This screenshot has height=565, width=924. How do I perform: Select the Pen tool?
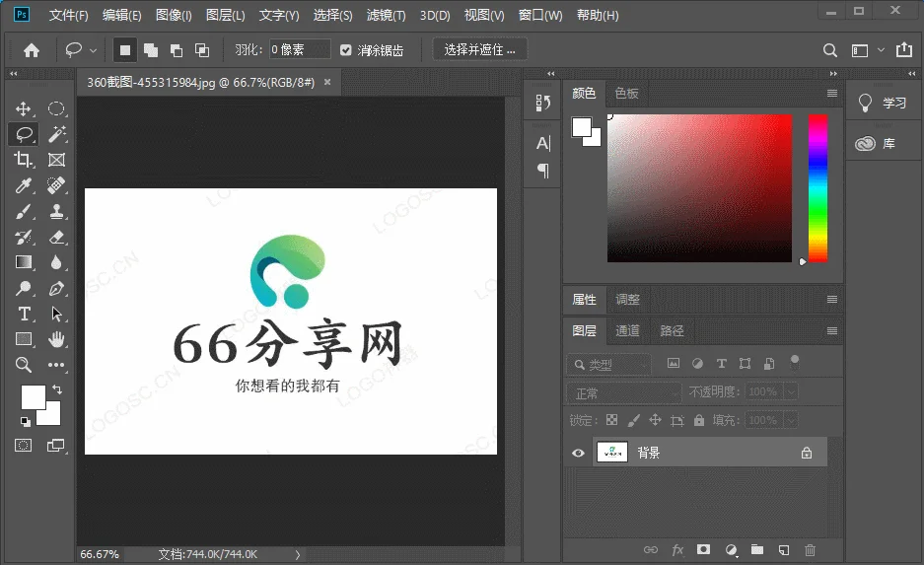56,288
